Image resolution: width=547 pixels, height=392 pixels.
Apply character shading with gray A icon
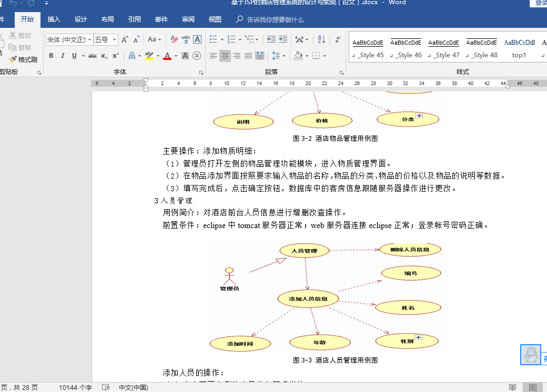pos(185,56)
